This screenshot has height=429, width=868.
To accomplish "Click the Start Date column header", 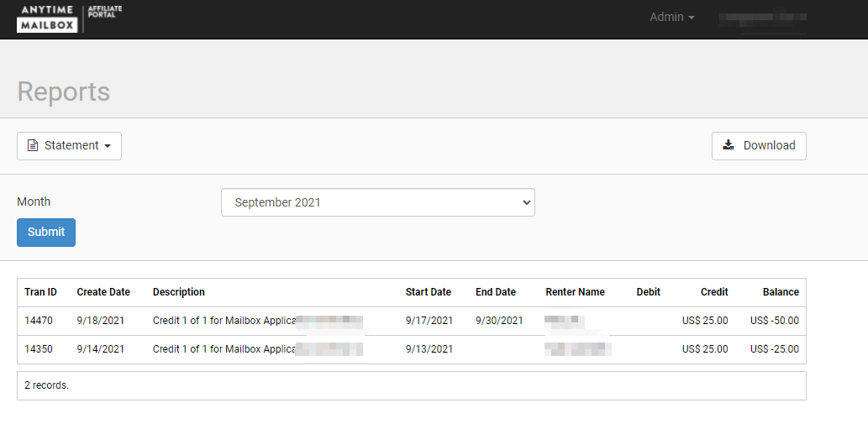I will 429,292.
